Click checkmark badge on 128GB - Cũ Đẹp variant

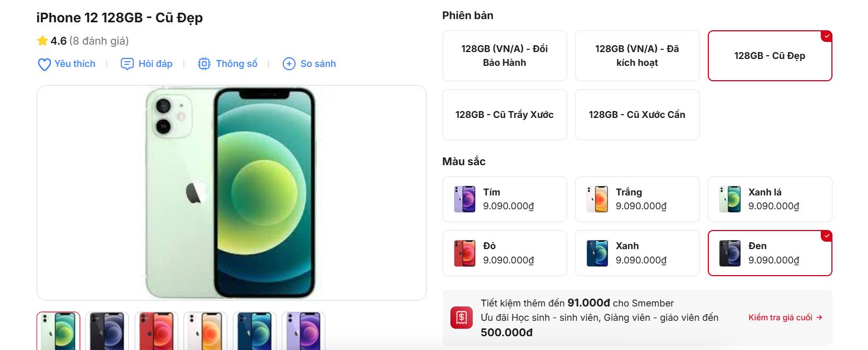point(826,36)
